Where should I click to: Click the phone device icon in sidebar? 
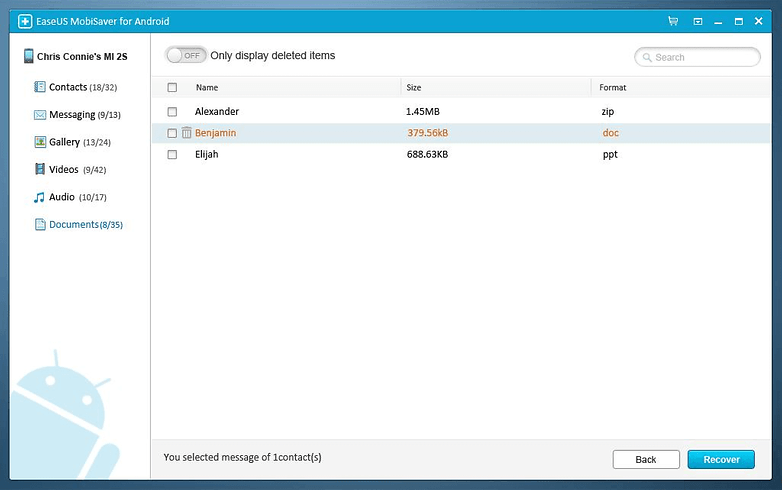coord(28,57)
